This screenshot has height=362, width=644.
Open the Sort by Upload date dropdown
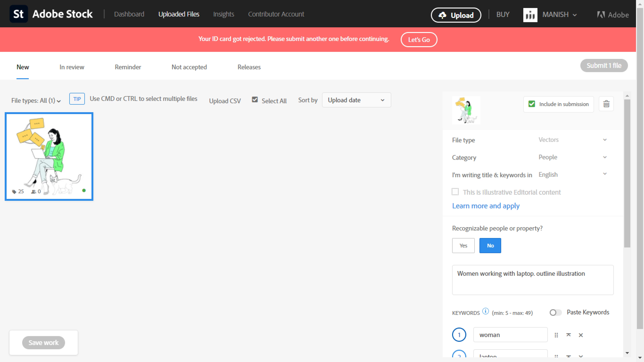356,100
